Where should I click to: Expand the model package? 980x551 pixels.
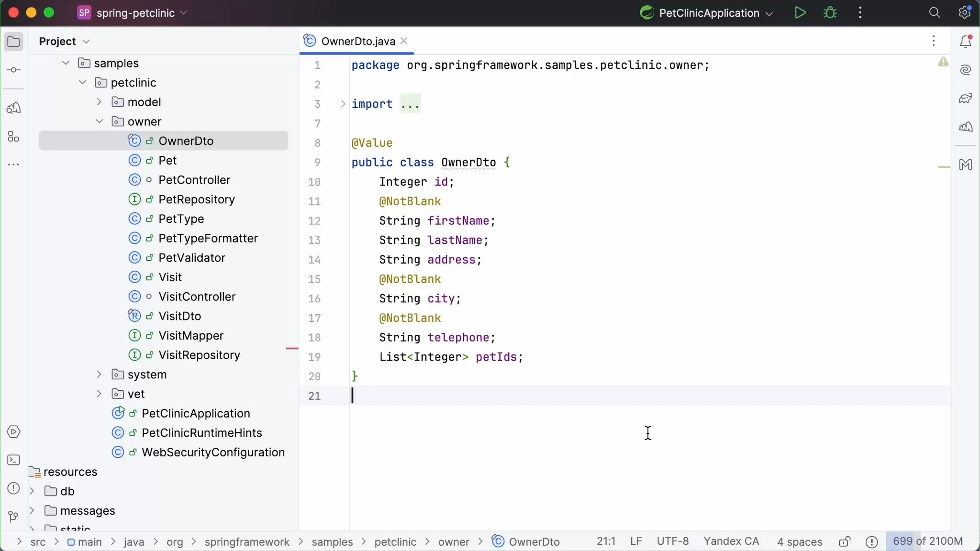[99, 102]
